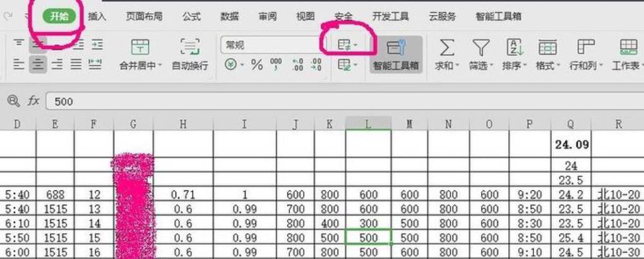This screenshot has height=259, width=644.
Task: Expand the table style dropdown arrow
Action: click(x=355, y=65)
